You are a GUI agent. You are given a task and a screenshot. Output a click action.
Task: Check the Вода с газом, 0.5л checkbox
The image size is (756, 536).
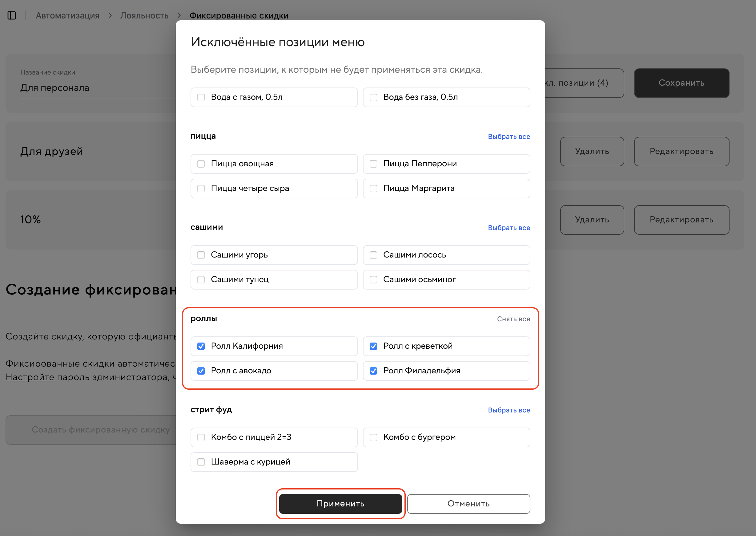(201, 97)
